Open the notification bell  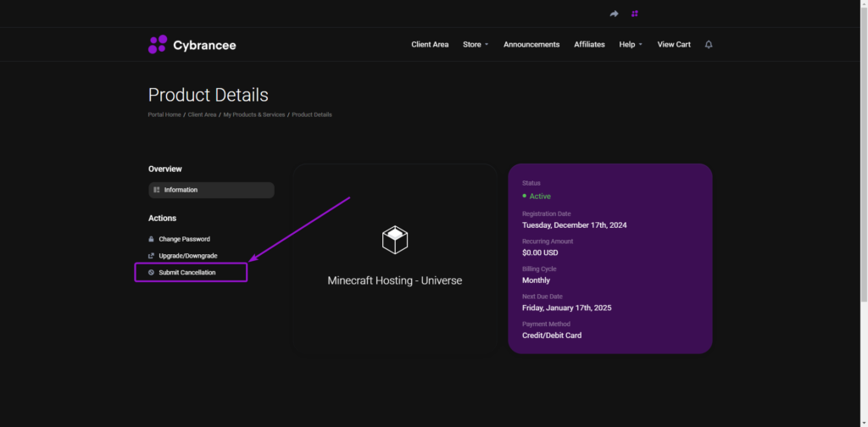pos(709,44)
